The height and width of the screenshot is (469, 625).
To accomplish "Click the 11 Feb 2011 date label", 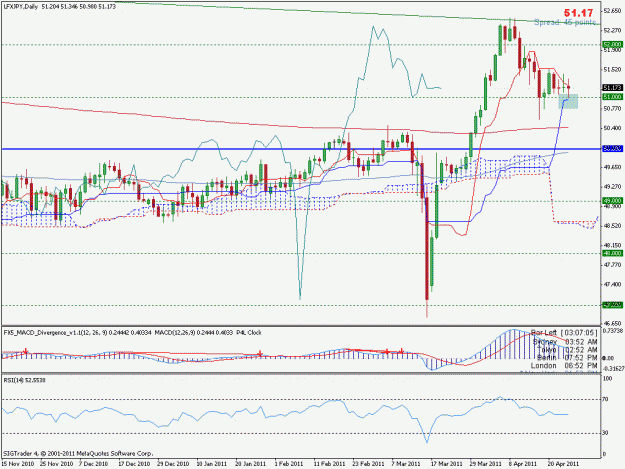I will pyautogui.click(x=329, y=464).
